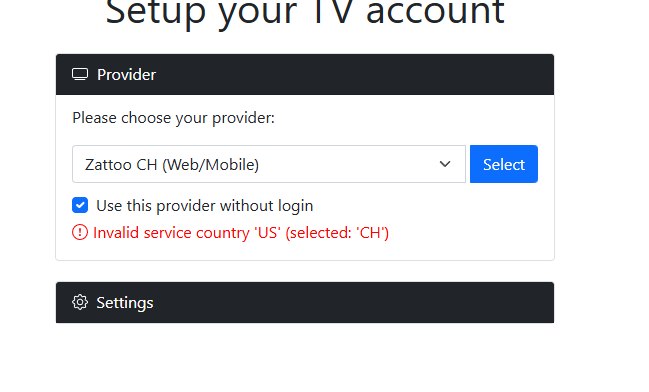Click 'US' country code in error text
The height and width of the screenshot is (392, 649).
point(267,233)
